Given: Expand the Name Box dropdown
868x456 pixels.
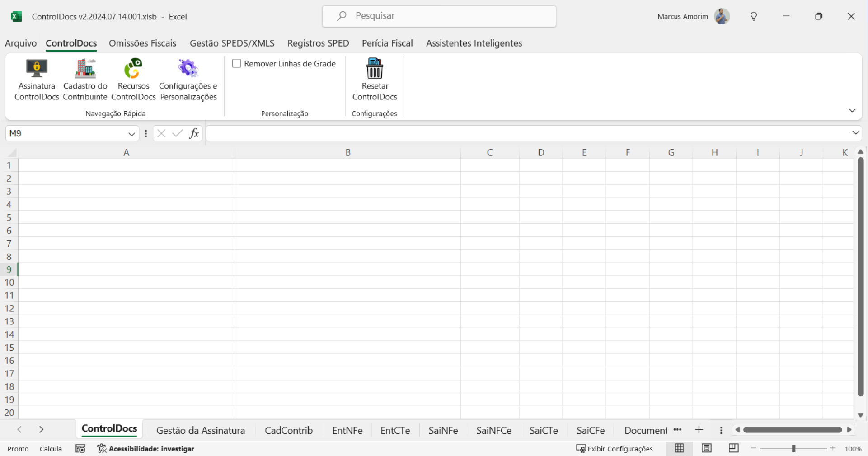Looking at the screenshot, I should (131, 134).
